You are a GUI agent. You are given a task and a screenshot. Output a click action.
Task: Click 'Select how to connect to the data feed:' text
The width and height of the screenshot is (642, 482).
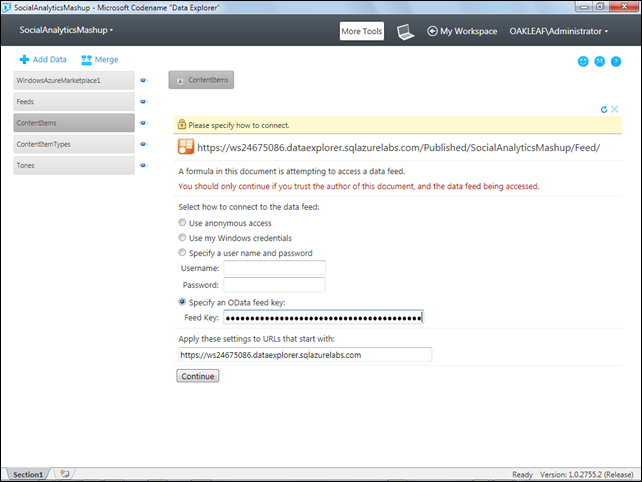(249, 207)
